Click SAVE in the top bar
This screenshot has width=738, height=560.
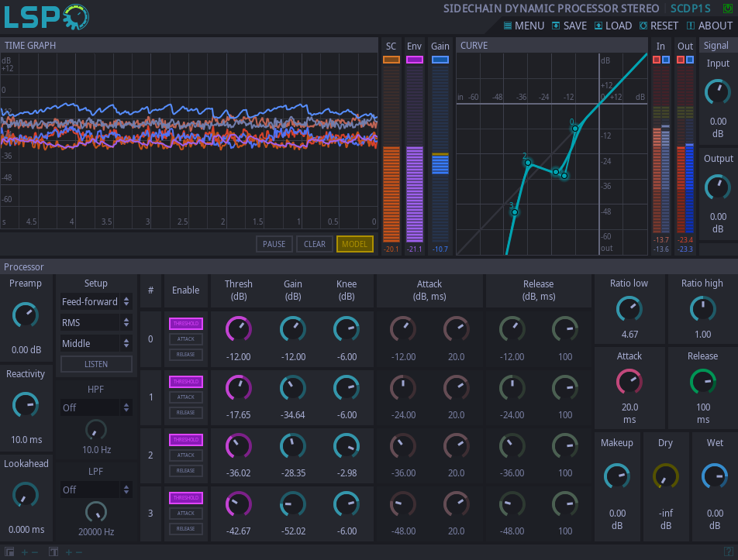coord(570,26)
